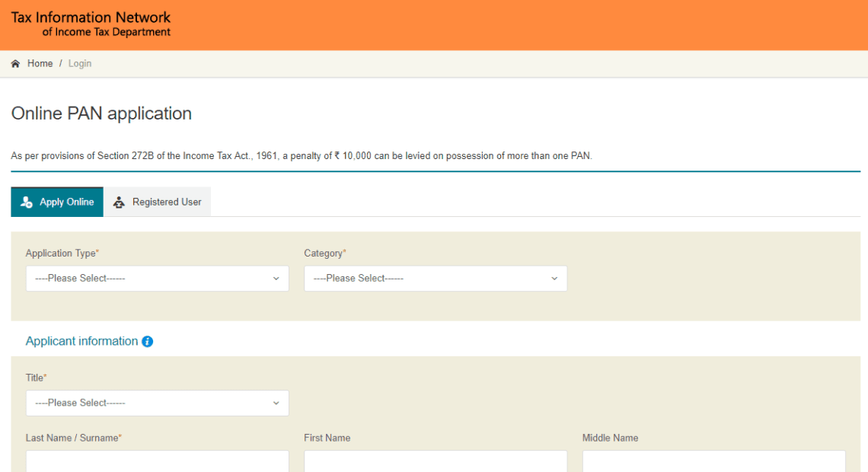
Task: Click the Applicant information heading link
Action: 81,341
